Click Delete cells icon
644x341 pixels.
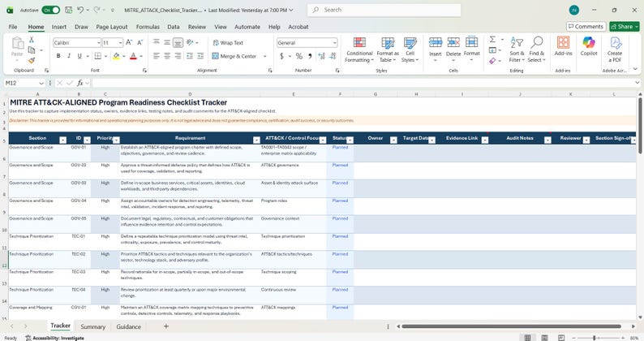(x=453, y=42)
